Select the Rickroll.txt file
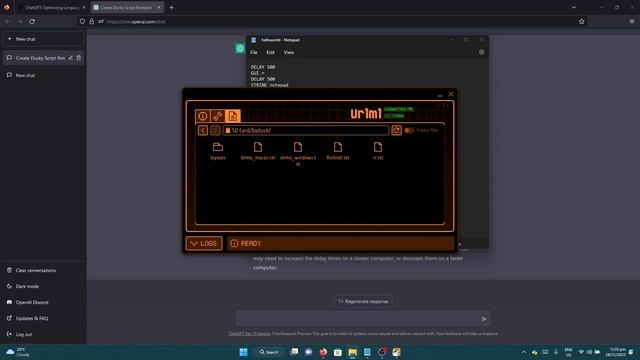Image resolution: width=640 pixels, height=360 pixels. [338, 151]
